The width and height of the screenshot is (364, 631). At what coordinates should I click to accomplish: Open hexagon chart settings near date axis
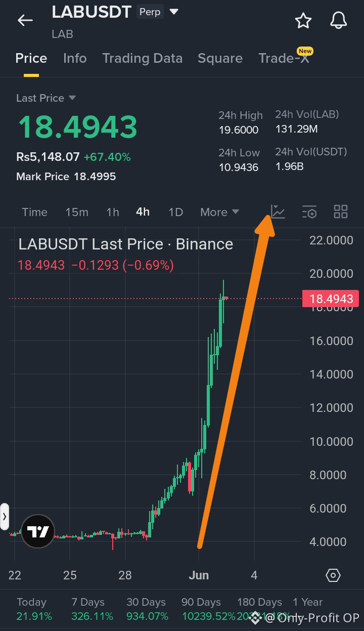tap(333, 575)
